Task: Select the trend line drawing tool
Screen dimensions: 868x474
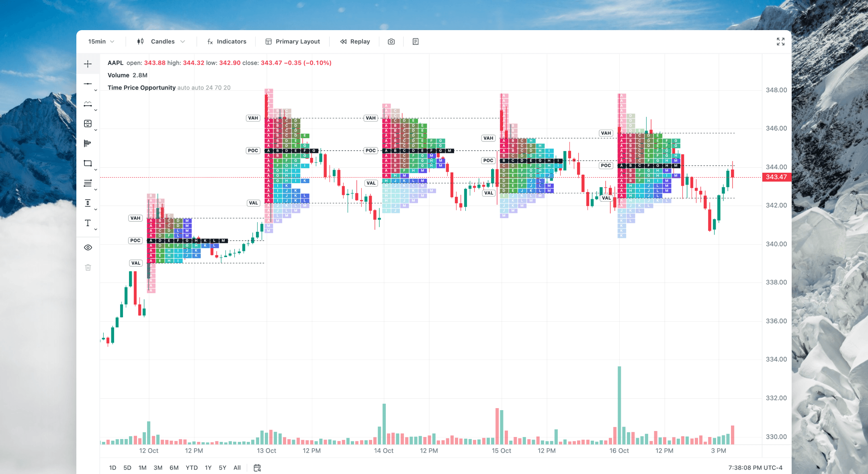Action: (x=88, y=84)
